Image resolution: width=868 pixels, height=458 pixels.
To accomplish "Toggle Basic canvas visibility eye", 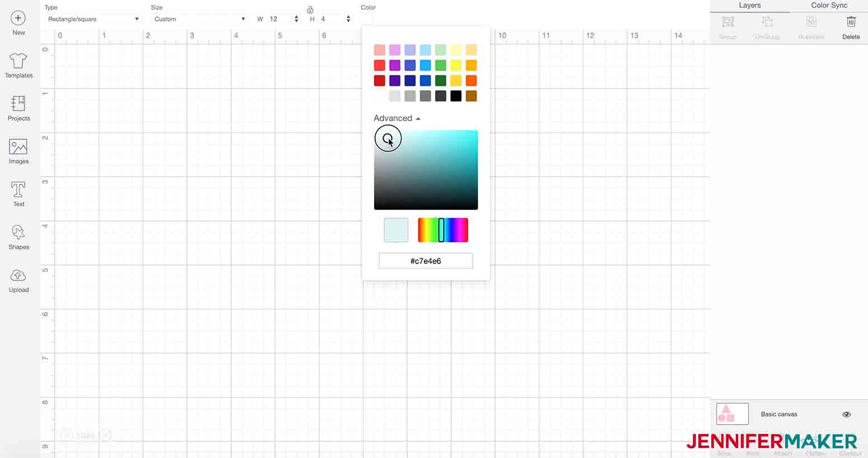I will 846,414.
